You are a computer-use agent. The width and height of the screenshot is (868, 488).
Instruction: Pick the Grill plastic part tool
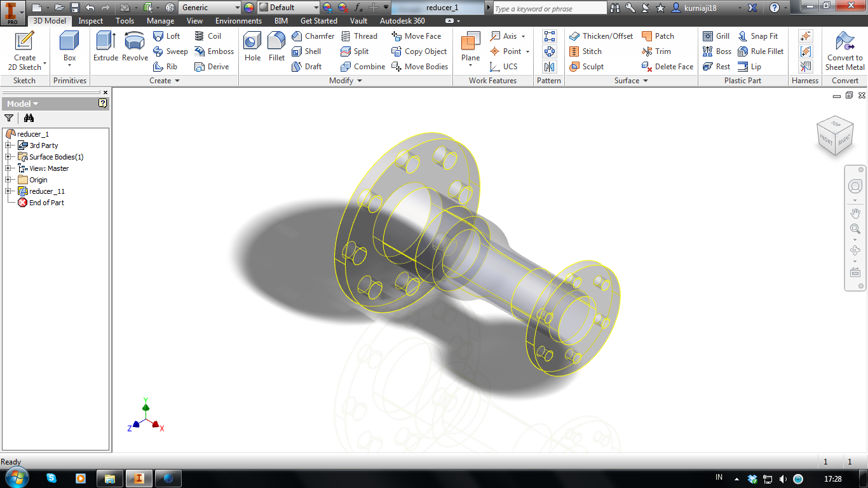[x=716, y=36]
